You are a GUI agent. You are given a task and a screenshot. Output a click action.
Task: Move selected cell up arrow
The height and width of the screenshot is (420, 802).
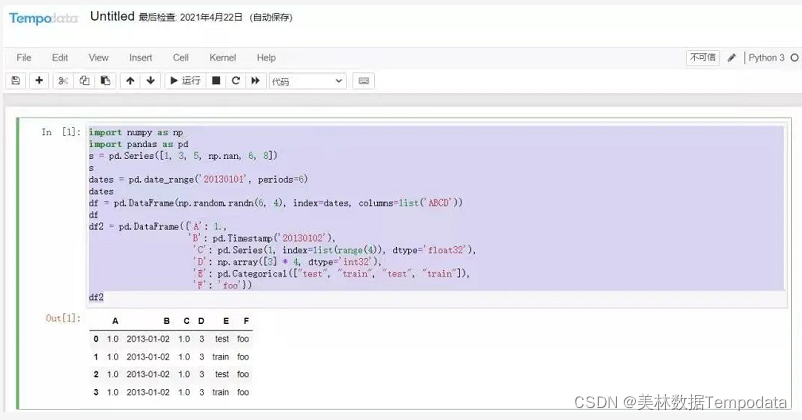(x=130, y=81)
